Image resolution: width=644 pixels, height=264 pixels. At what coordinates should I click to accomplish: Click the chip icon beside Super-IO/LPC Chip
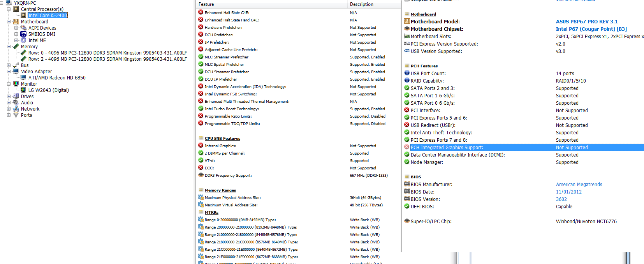click(407, 221)
